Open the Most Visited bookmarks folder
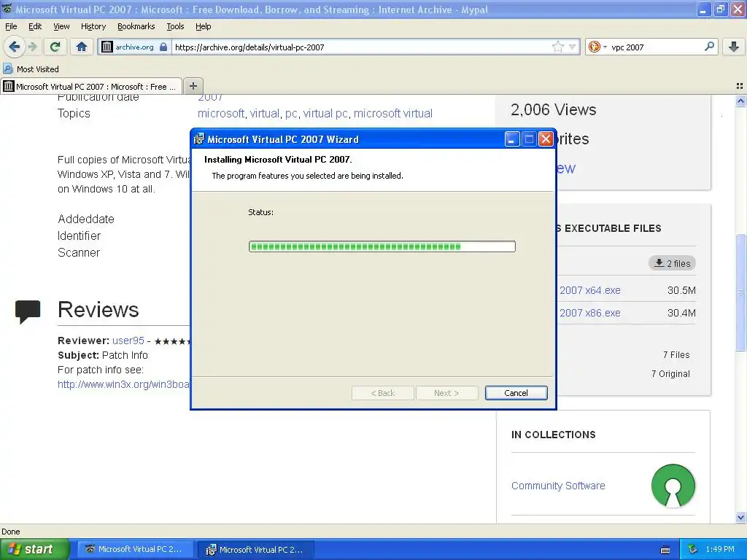Screen dimensions: 747x560 [31, 69]
